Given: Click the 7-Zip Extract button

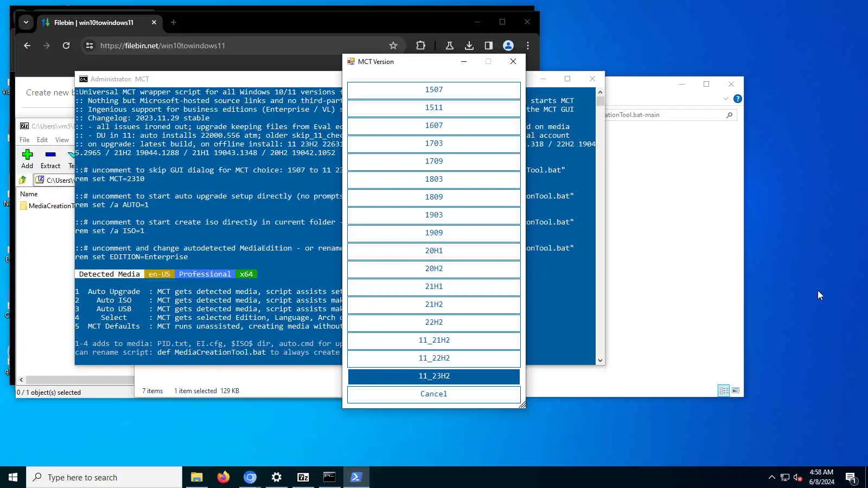Looking at the screenshot, I should tap(50, 159).
